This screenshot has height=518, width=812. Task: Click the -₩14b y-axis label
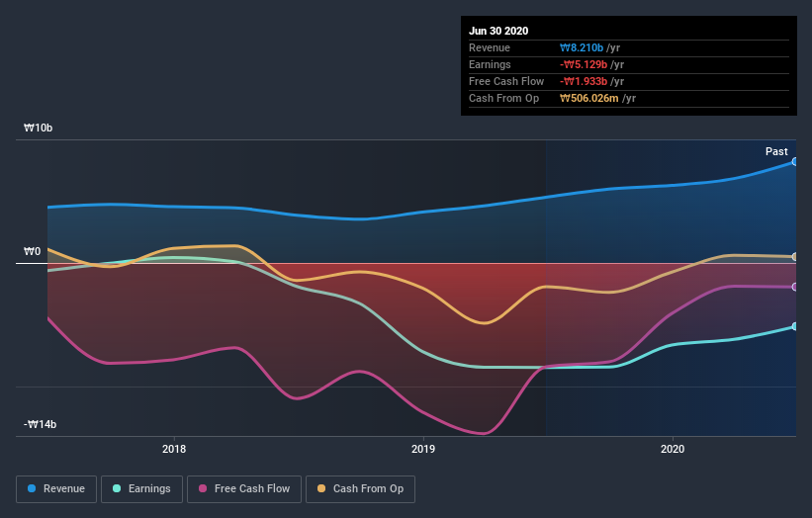pyautogui.click(x=40, y=424)
